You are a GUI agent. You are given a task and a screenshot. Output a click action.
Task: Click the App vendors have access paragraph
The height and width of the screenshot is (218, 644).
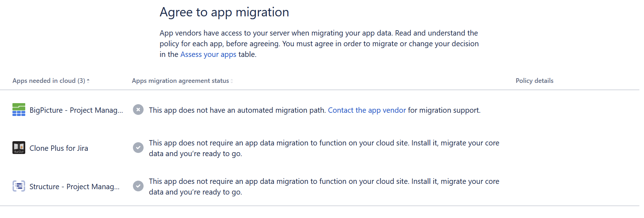[319, 44]
